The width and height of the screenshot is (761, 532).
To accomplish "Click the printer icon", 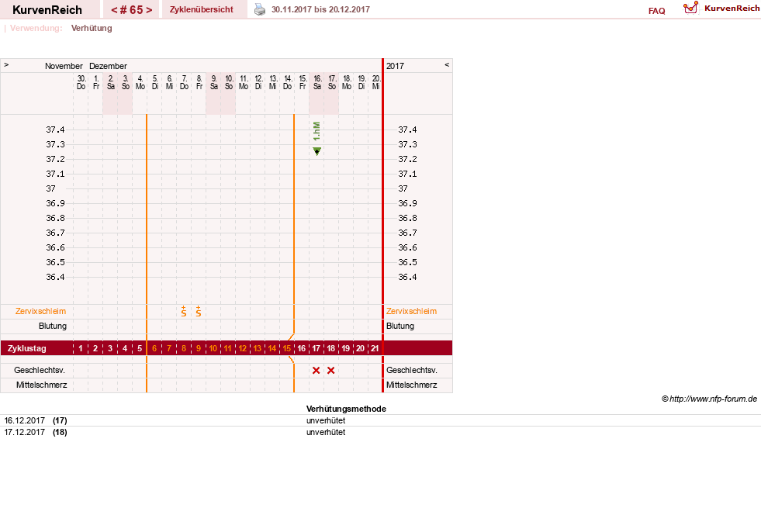I will [x=260, y=9].
